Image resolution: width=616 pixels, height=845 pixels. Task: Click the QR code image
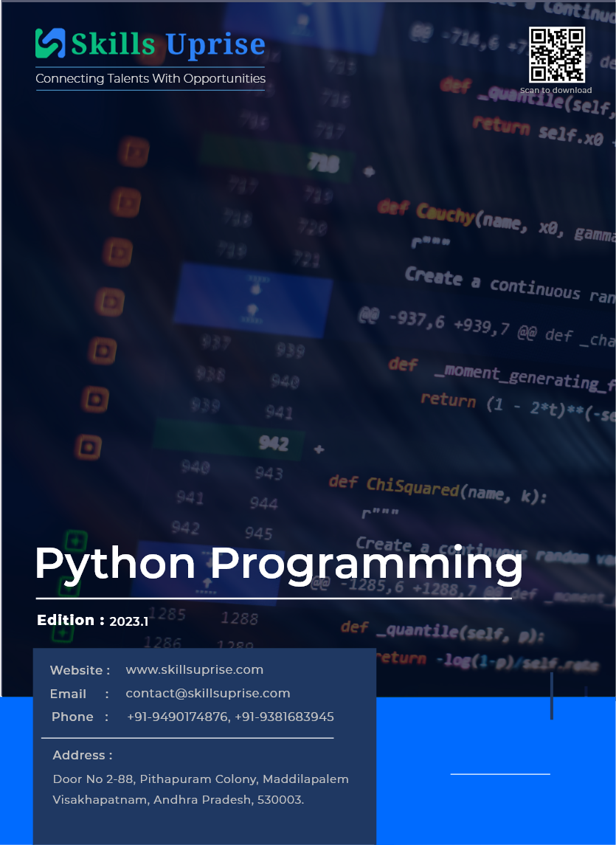tap(557, 55)
